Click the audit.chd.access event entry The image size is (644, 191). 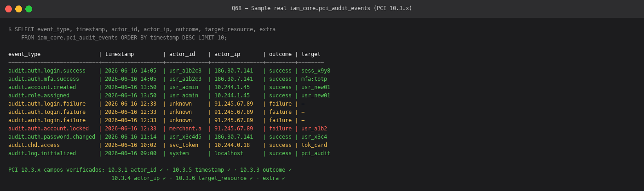(x=34, y=145)
